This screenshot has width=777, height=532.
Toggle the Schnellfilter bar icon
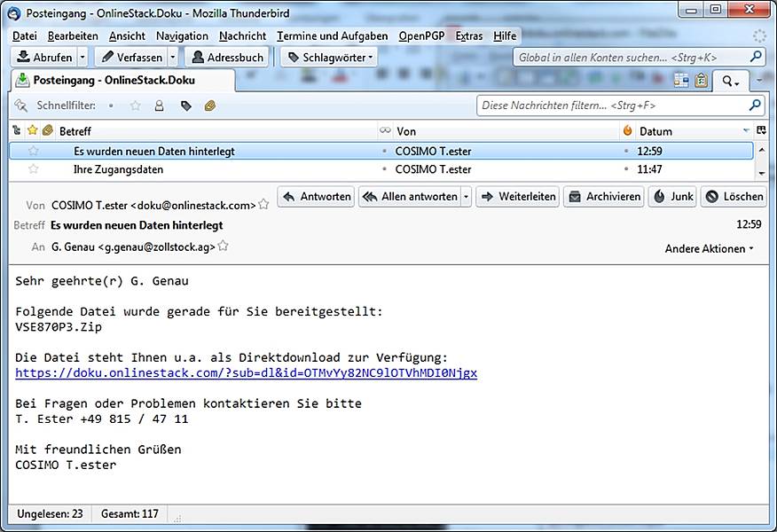(20, 105)
